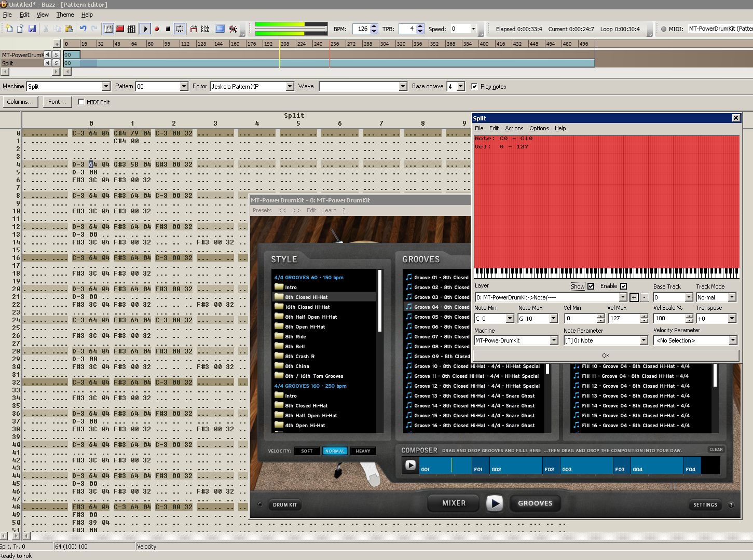The image size is (753, 560).
Task: Open the Theme menu in main menu bar
Action: pos(65,15)
